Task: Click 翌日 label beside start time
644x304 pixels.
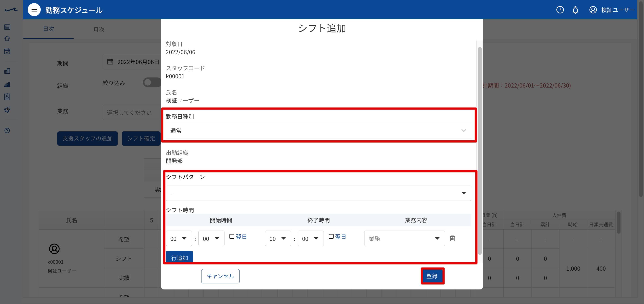Action: click(241, 237)
